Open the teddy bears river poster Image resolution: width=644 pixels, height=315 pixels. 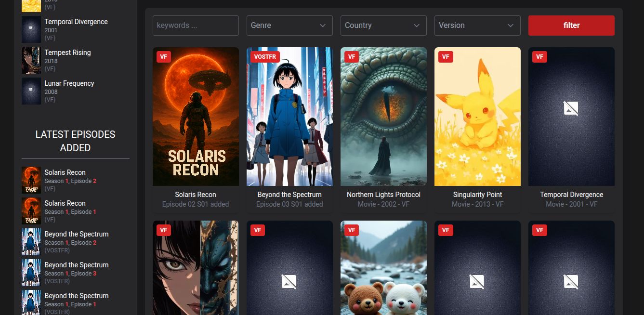pyautogui.click(x=383, y=268)
